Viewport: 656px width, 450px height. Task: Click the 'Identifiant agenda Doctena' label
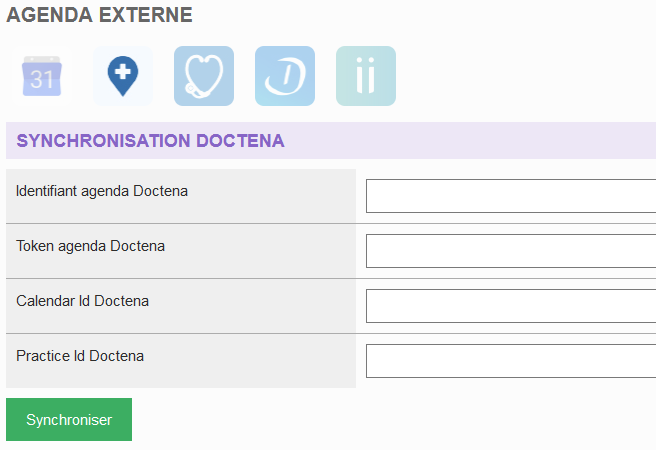[102, 192]
